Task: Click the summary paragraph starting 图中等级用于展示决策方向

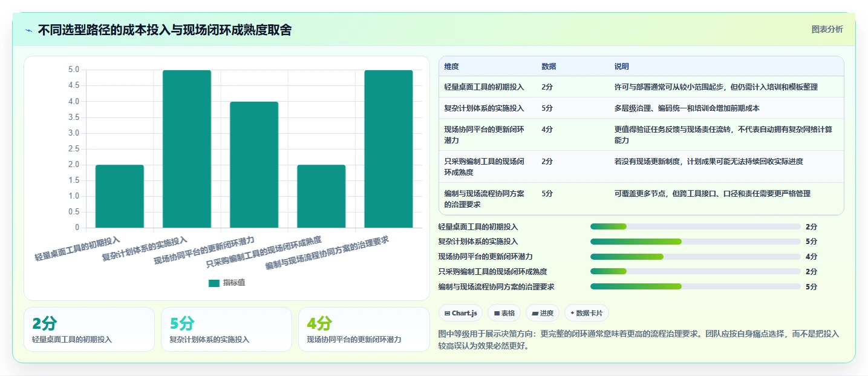Action: (x=639, y=340)
